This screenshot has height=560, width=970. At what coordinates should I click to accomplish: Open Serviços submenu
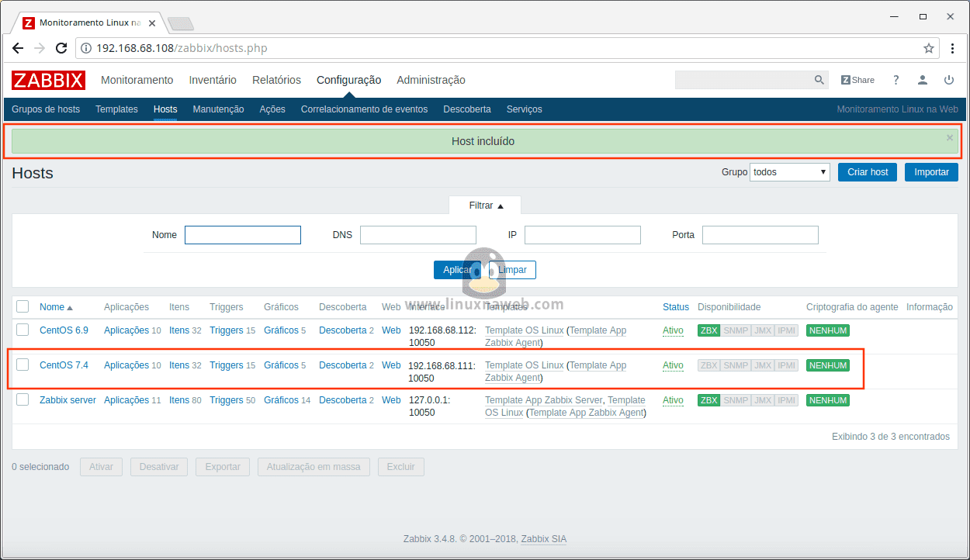(525, 109)
